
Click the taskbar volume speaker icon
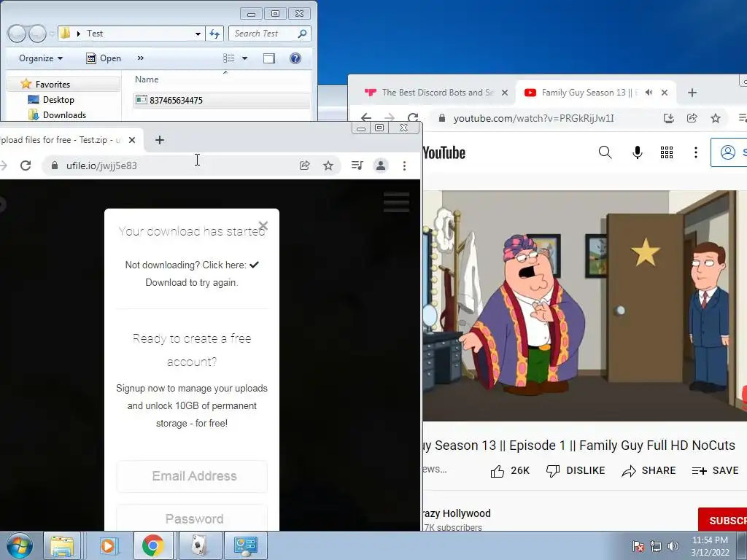[x=673, y=546]
